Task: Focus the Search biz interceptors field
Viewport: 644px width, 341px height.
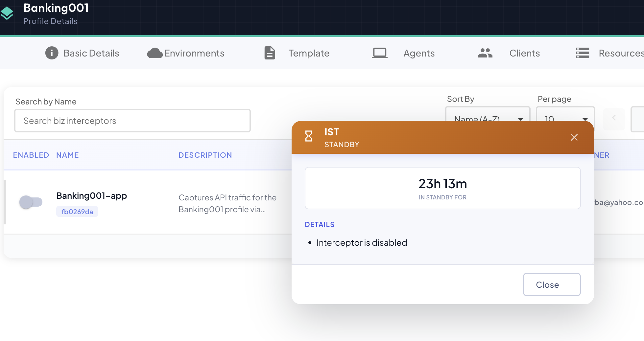Action: pyautogui.click(x=132, y=121)
